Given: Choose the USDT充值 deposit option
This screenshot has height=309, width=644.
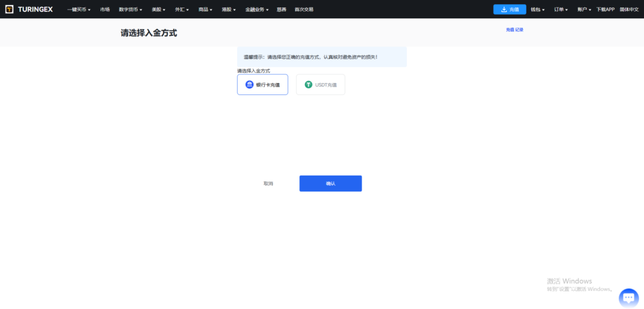Looking at the screenshot, I should (x=320, y=85).
